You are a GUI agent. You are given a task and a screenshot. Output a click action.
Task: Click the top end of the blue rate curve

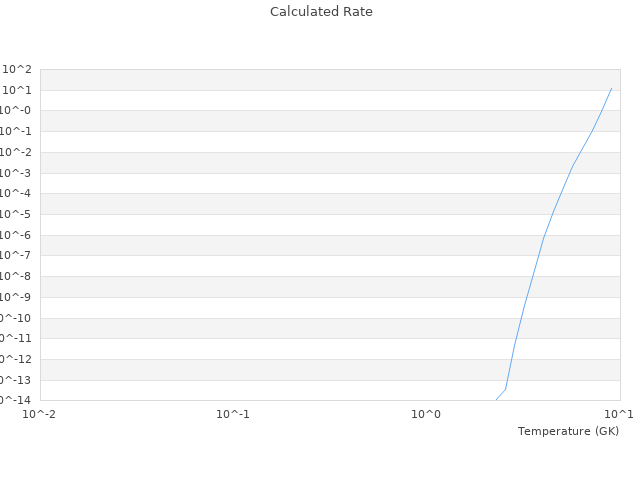click(611, 88)
